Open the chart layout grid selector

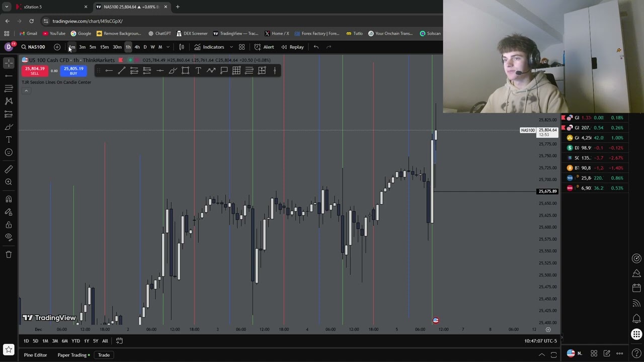(x=242, y=47)
